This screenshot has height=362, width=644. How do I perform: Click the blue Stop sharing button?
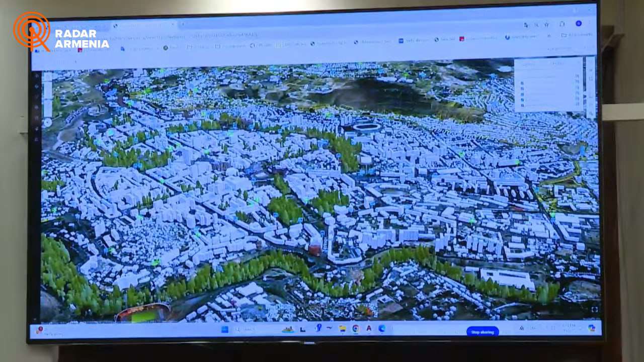[482, 332]
